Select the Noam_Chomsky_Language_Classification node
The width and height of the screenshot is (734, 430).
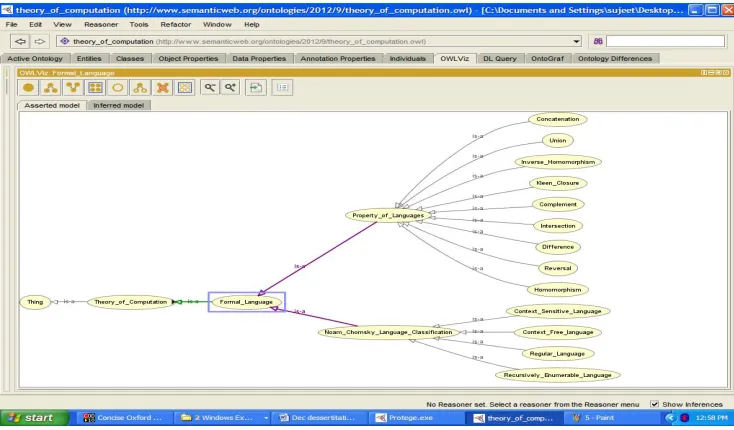(x=388, y=332)
